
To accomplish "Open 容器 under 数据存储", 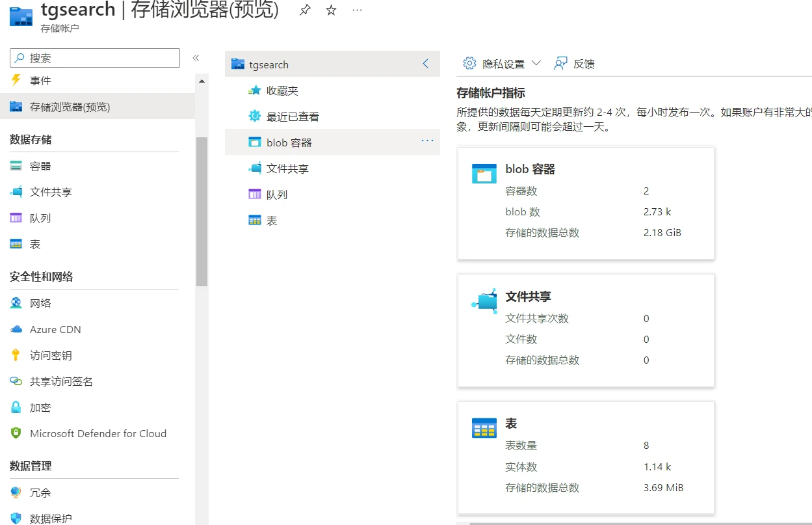I will point(40,166).
